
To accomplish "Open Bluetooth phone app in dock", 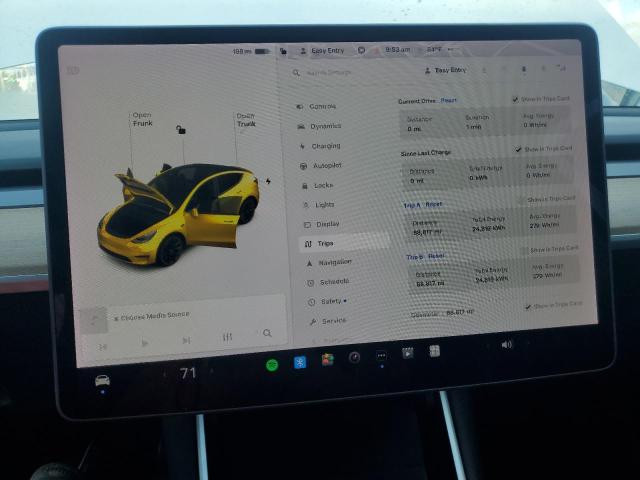I will tap(300, 362).
